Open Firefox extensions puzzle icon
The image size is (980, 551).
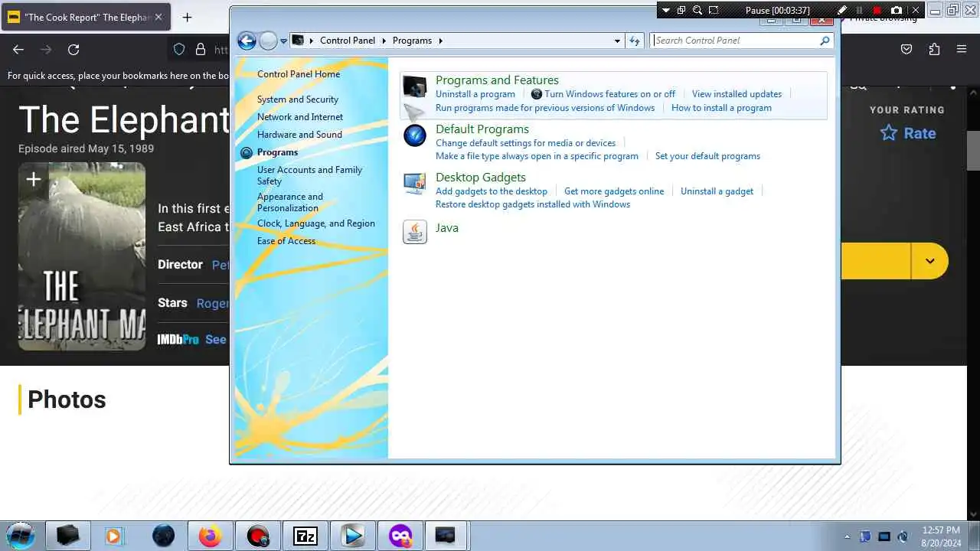(x=934, y=49)
